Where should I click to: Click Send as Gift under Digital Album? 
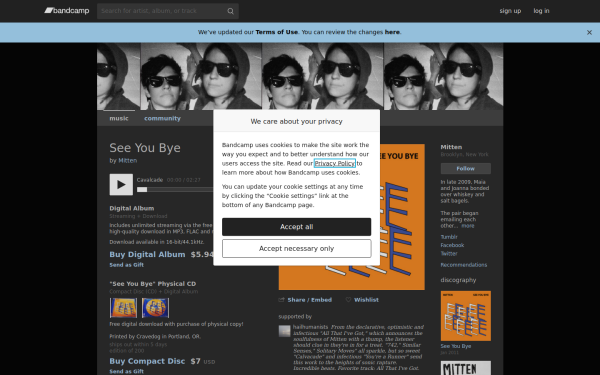127,265
